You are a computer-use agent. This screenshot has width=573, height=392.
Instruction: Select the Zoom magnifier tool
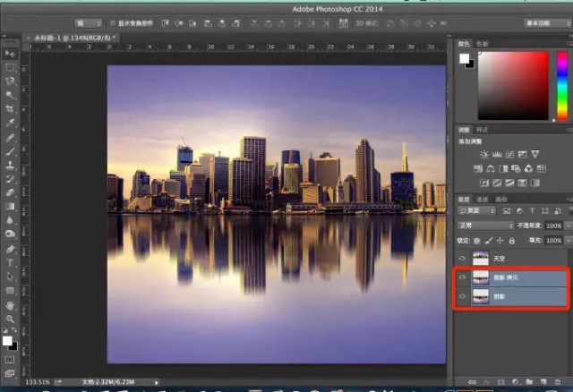(x=10, y=318)
